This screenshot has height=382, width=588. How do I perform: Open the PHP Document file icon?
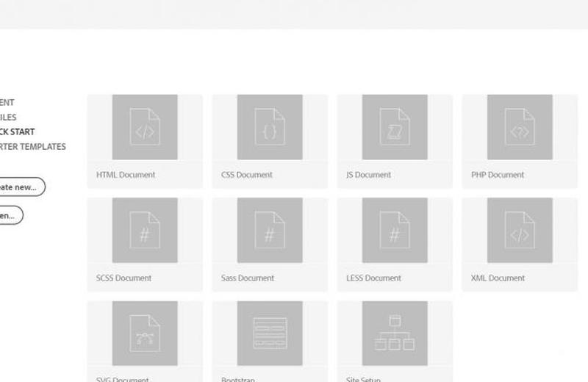pyautogui.click(x=520, y=126)
